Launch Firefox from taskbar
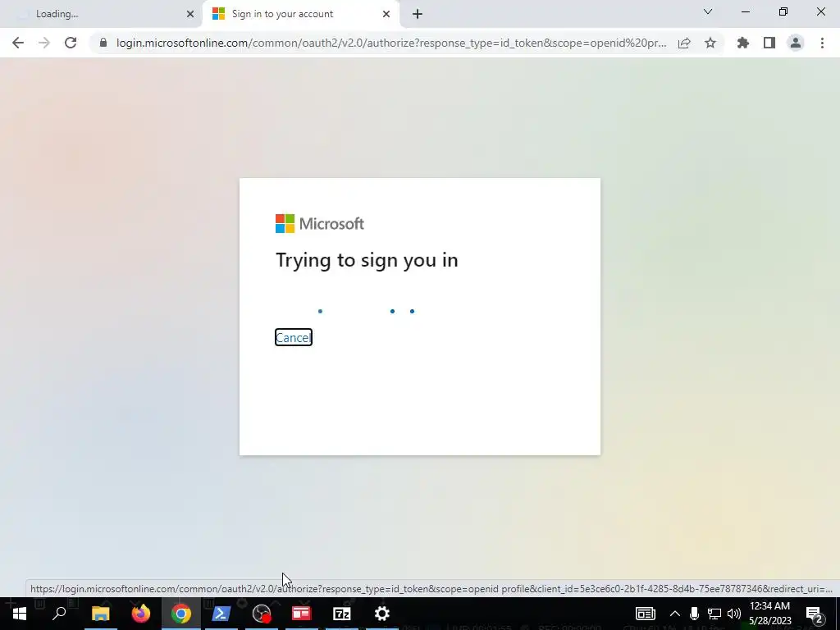The width and height of the screenshot is (840, 630). click(x=141, y=614)
